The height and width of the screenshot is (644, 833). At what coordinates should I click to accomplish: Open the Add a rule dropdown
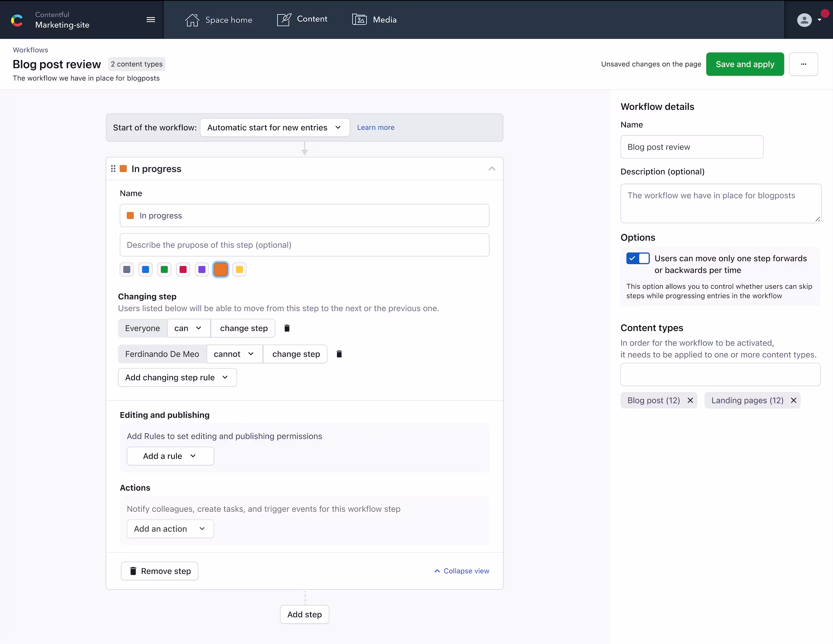coord(170,456)
